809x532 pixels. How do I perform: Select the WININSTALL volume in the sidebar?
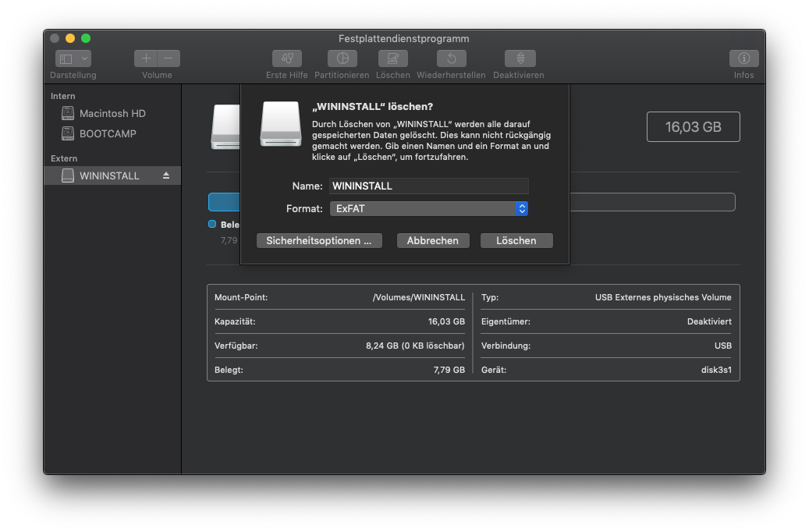(x=112, y=176)
